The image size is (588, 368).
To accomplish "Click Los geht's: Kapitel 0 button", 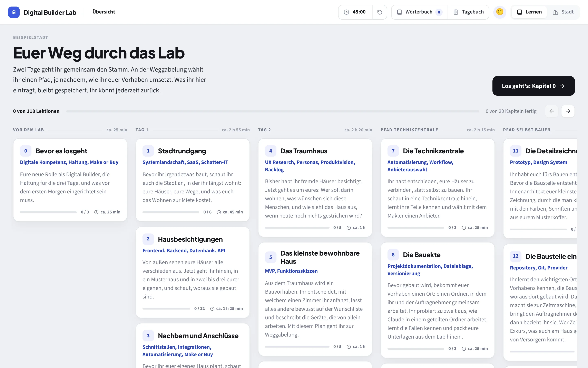I will click(x=533, y=86).
